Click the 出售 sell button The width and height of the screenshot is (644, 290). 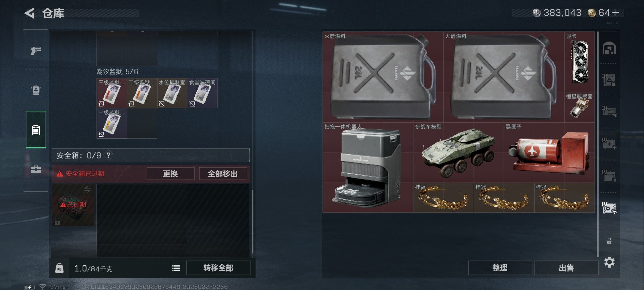click(566, 268)
